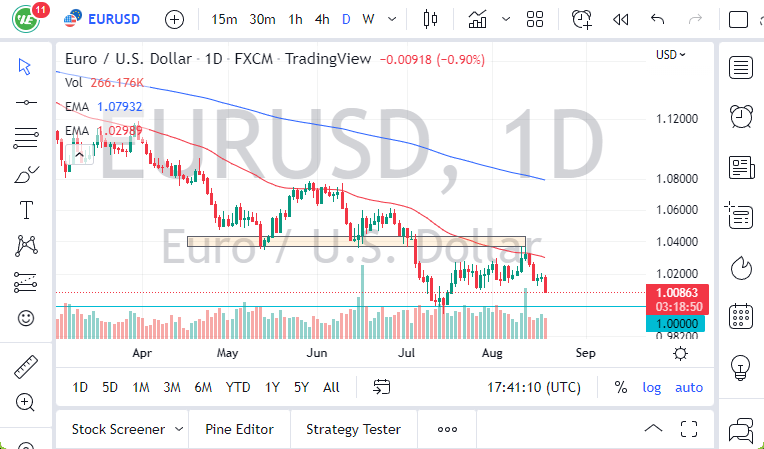764x449 pixels.
Task: Select the Text tool in left toolbar
Action: pyautogui.click(x=26, y=210)
